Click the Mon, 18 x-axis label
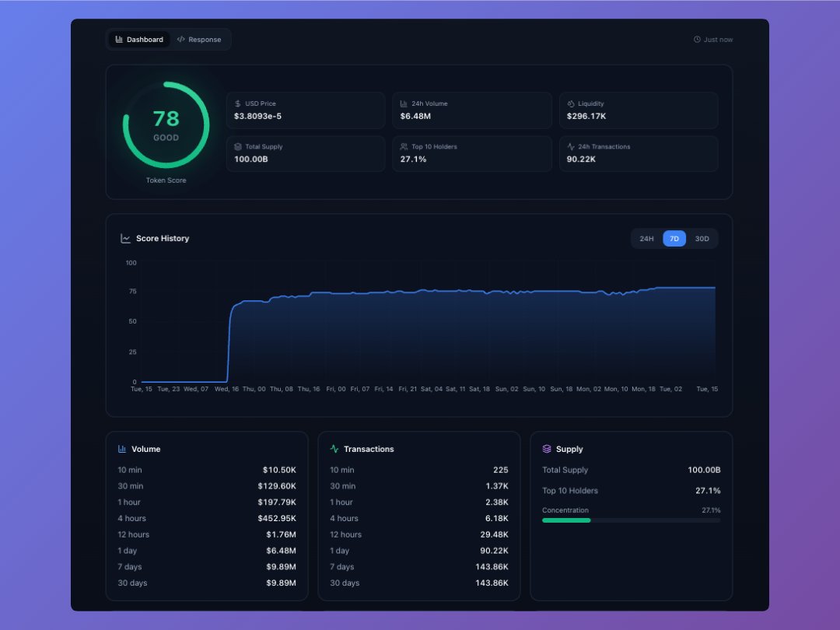 coord(643,389)
